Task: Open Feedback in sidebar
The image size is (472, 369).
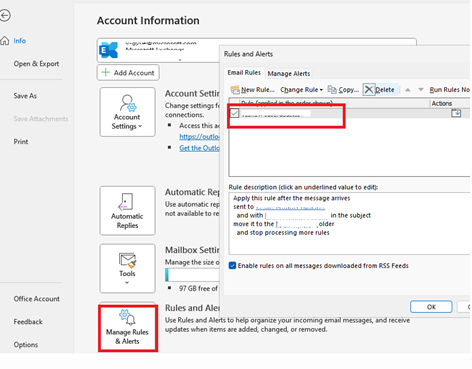Action: coord(28,322)
